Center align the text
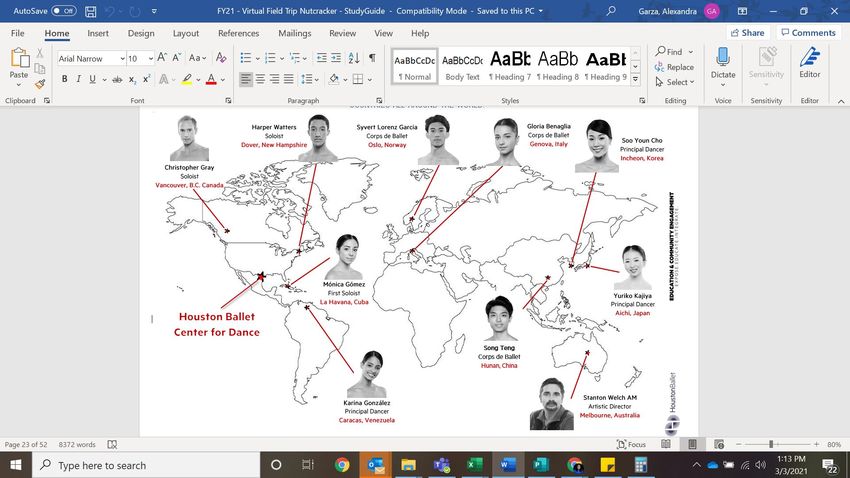Viewport: 850px width, 478px height. [x=260, y=79]
